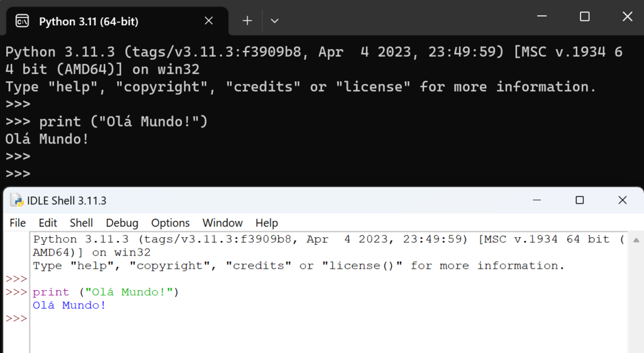Screen dimensions: 644x353
Task: Close the IDLE Shell window
Action: pos(622,201)
